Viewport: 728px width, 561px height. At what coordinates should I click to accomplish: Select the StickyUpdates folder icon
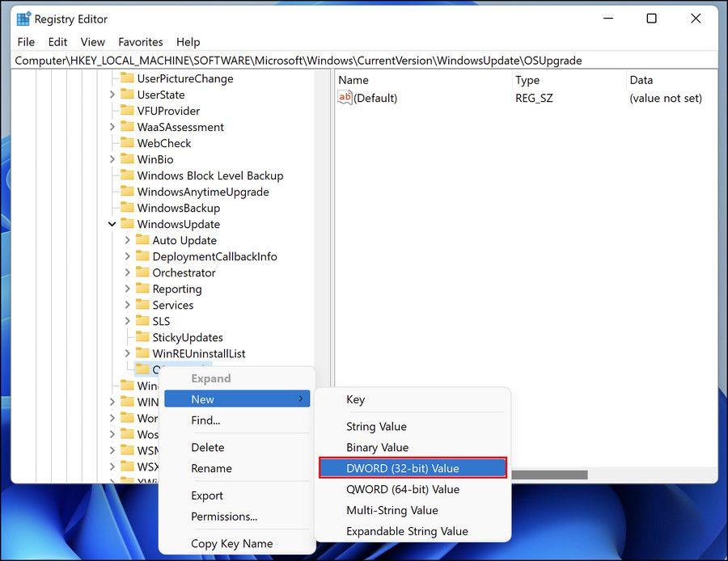tap(142, 337)
